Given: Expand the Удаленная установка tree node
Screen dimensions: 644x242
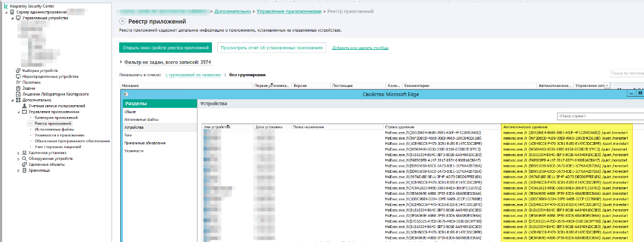Looking at the screenshot, I should click(x=19, y=153).
